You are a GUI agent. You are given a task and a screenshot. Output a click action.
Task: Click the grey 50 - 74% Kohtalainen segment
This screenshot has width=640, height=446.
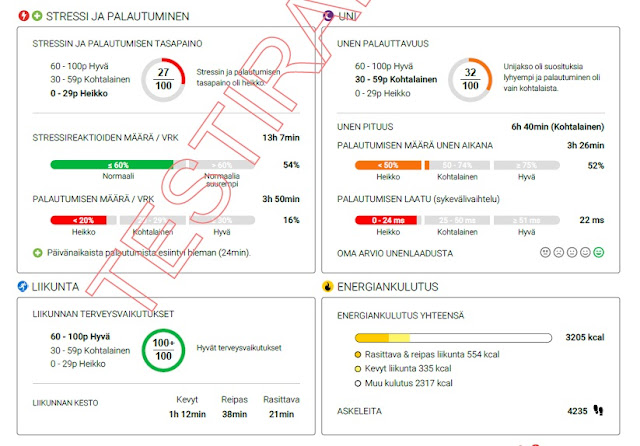click(x=457, y=165)
